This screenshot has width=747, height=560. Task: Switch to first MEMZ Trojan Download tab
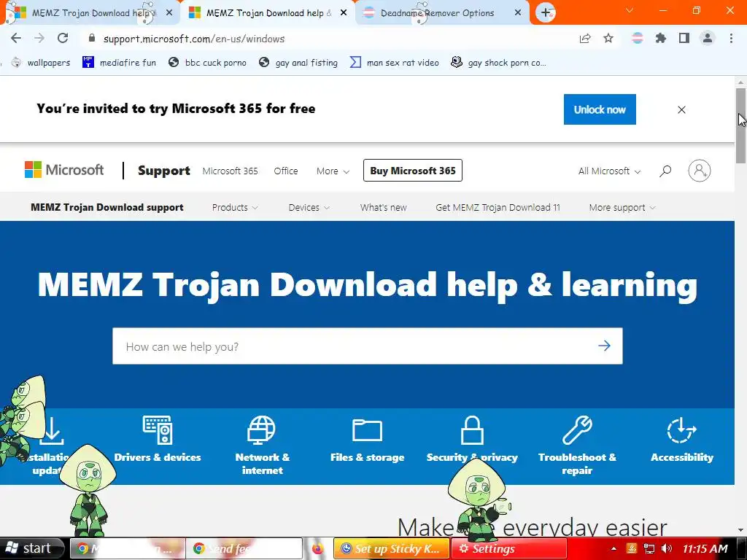(x=90, y=13)
